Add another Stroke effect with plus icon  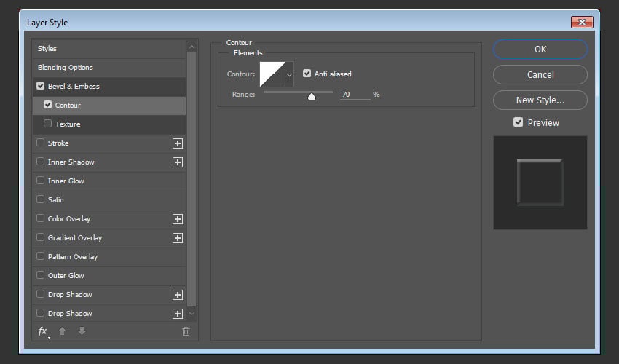click(177, 143)
